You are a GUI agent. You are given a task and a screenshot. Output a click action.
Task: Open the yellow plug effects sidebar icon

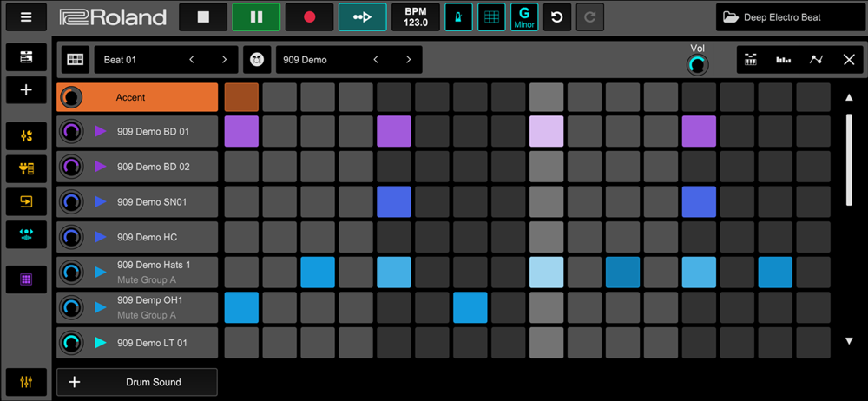click(x=26, y=169)
